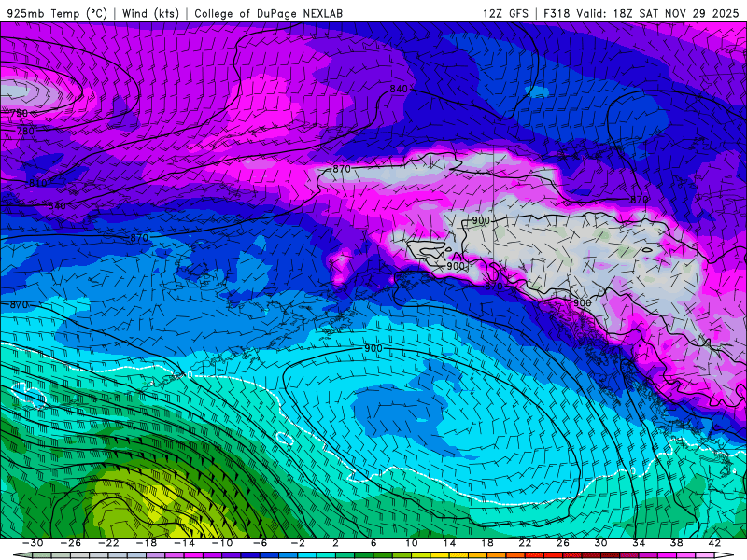
Task: Select the '-26' color scale label
Action: 71,543
